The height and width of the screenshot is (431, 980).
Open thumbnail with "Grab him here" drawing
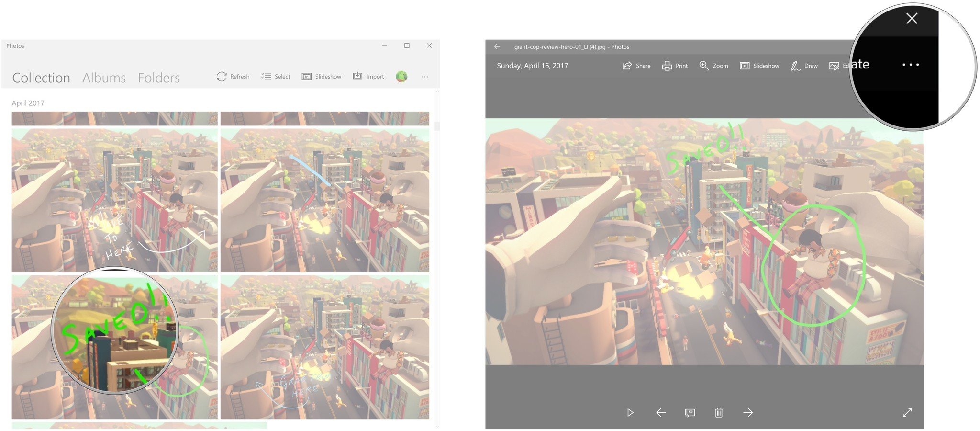pos(324,347)
